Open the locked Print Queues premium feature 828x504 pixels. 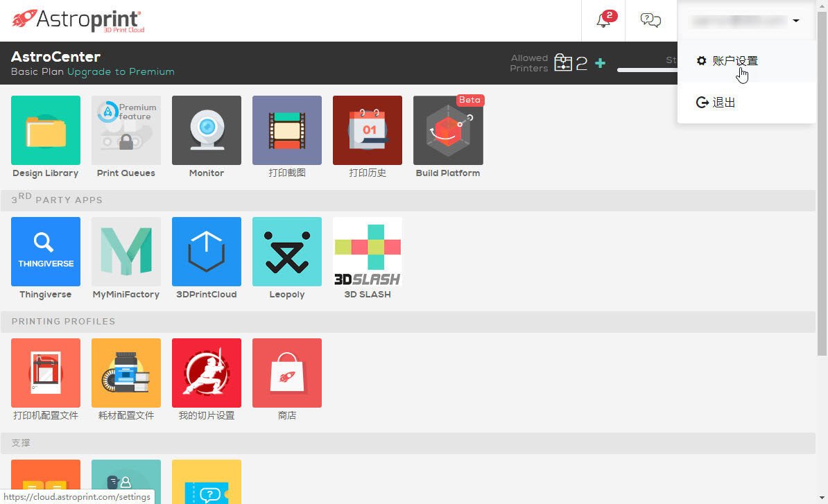[x=126, y=130]
